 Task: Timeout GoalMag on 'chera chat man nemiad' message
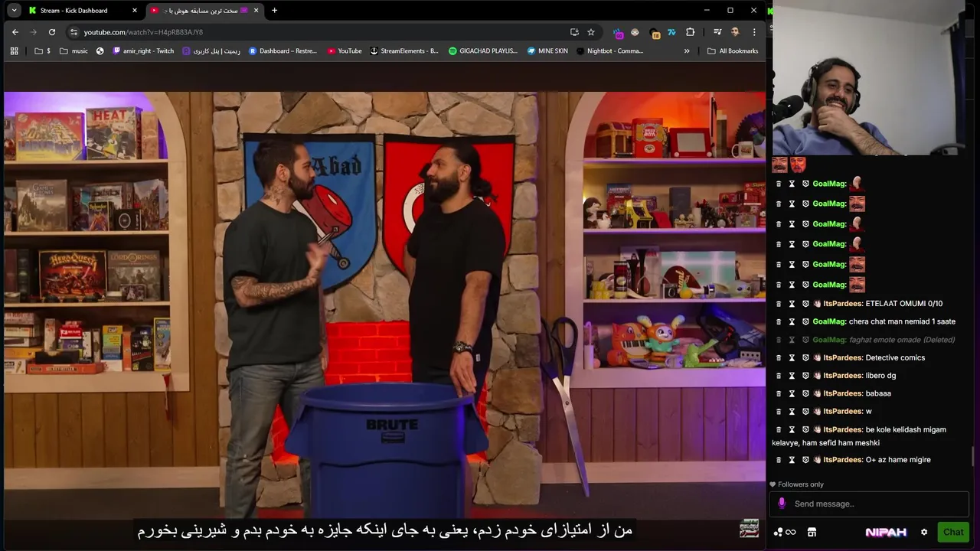click(x=792, y=321)
